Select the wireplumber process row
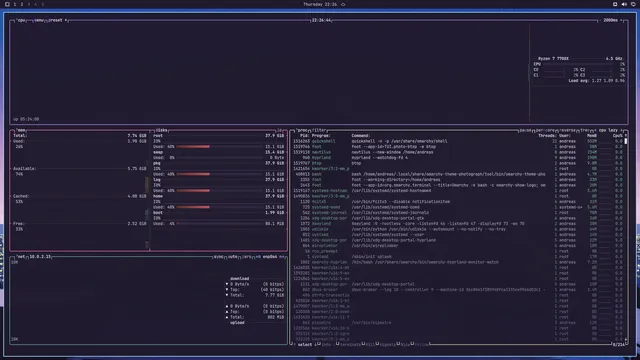Image resolution: width=640 pixels, height=360 pixels. coord(458,246)
